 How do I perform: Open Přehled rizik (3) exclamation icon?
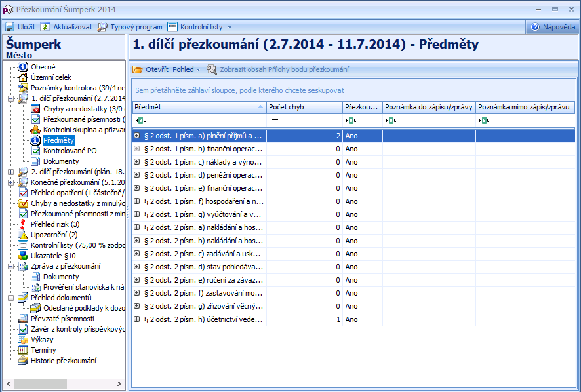point(23,224)
